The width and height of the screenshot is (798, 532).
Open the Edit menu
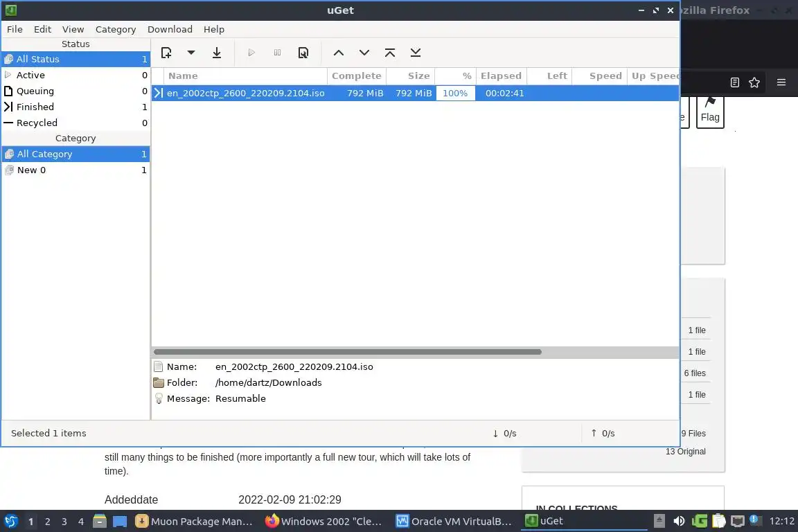pos(42,30)
